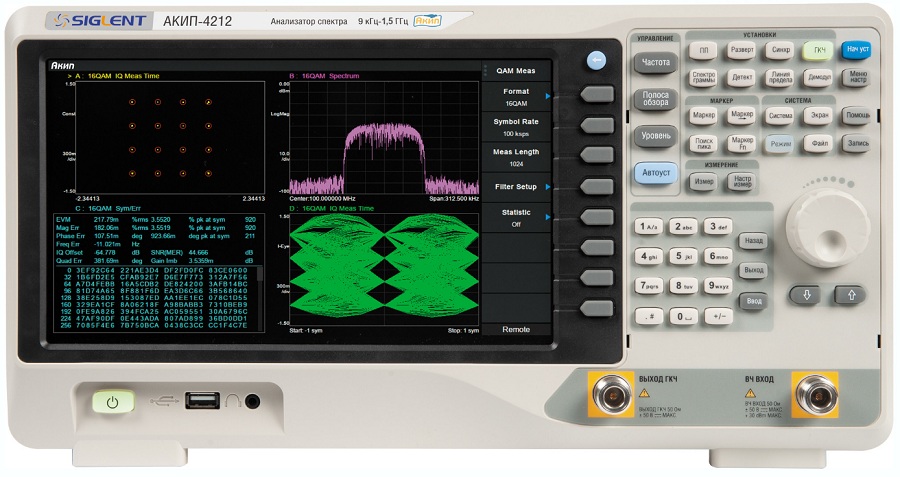Click the front-panel USB port
Image resolution: width=900 pixels, height=477 pixels.
click(x=202, y=400)
